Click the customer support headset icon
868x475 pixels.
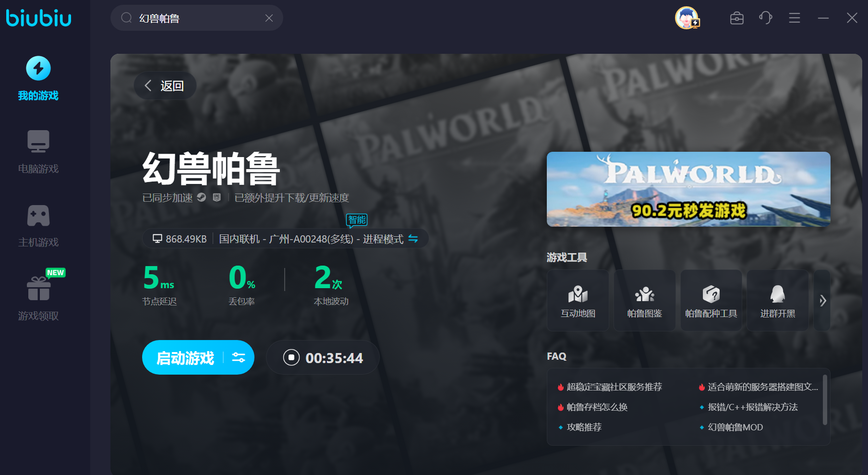[x=765, y=18]
